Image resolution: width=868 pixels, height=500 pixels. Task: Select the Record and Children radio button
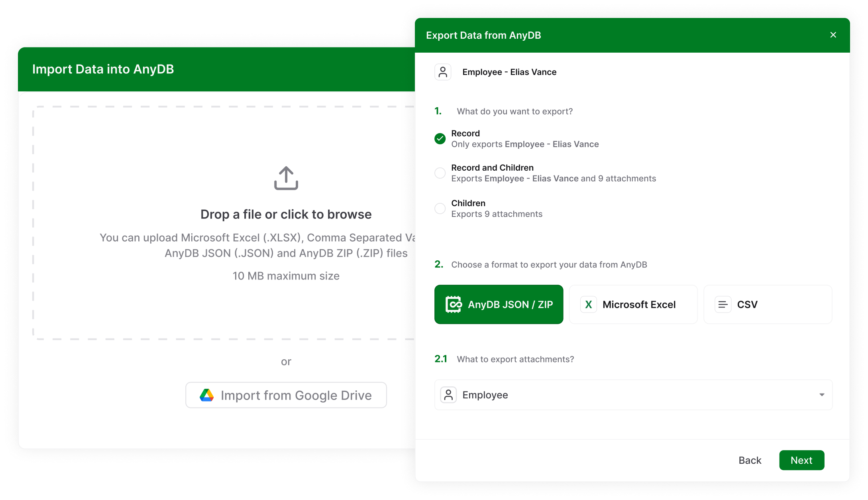(x=440, y=173)
